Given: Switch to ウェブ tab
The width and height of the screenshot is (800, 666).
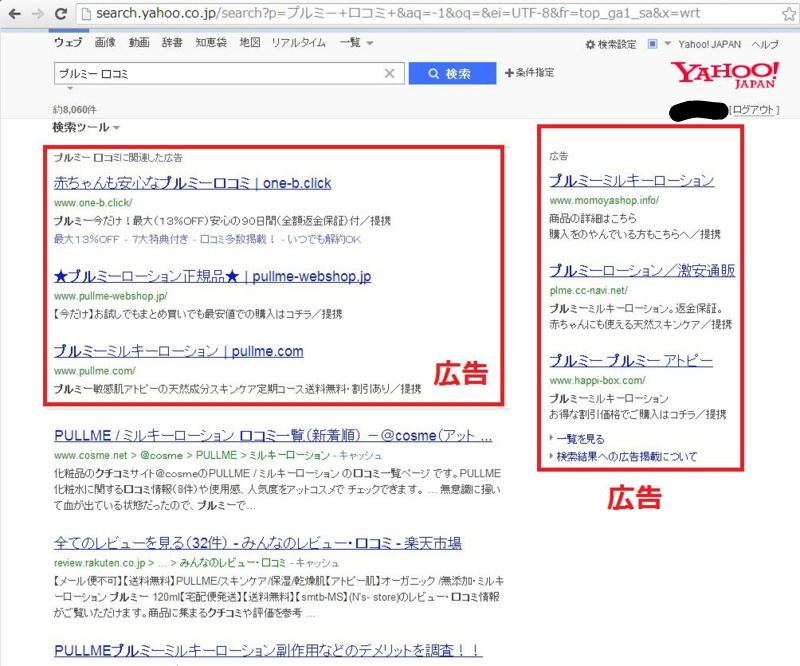Looking at the screenshot, I should pos(68,43).
